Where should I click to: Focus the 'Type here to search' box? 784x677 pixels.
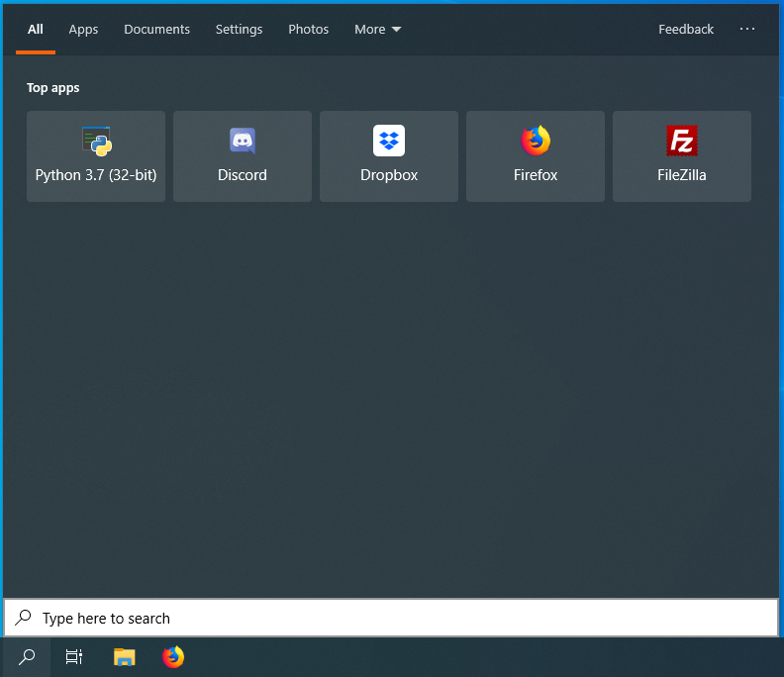click(391, 618)
